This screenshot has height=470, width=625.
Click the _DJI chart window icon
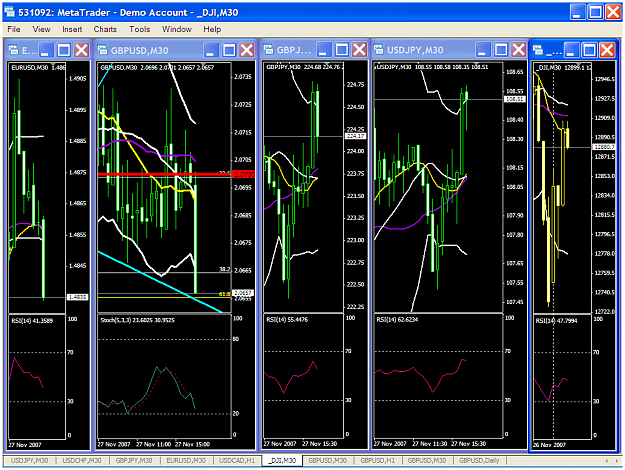(538, 50)
